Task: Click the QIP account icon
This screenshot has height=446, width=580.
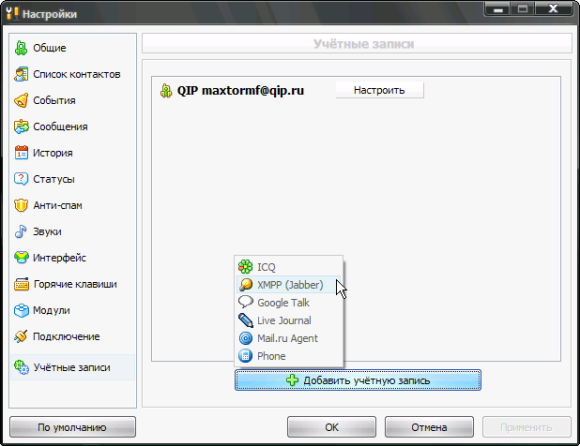Action: [166, 91]
